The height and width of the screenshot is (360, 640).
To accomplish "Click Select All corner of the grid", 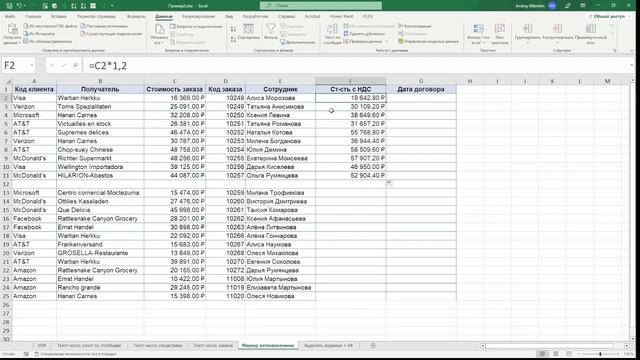I will point(7,81).
